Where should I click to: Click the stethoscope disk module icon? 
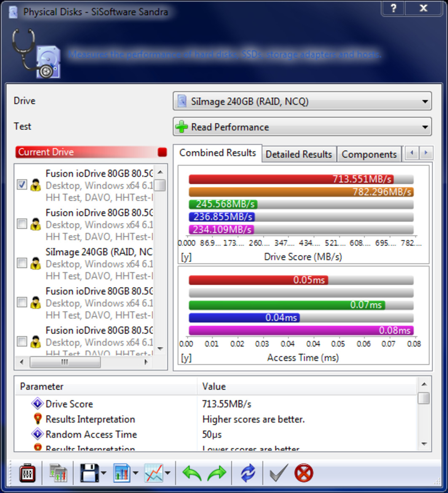tap(36, 54)
